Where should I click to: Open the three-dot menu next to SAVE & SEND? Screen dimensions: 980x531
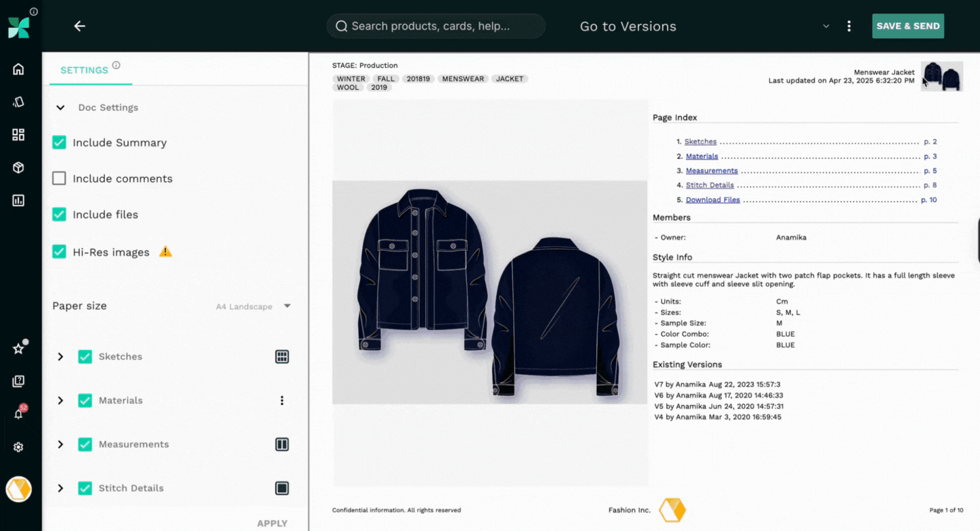tap(849, 25)
